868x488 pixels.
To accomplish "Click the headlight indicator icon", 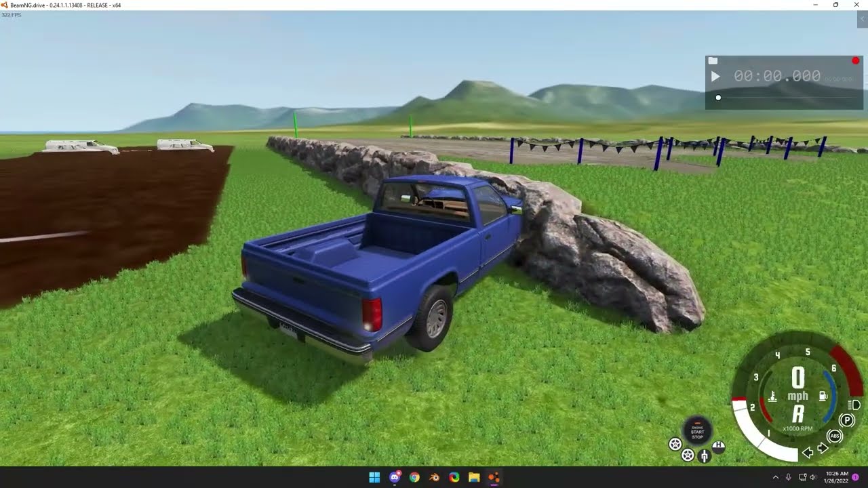I will pyautogui.click(x=854, y=405).
